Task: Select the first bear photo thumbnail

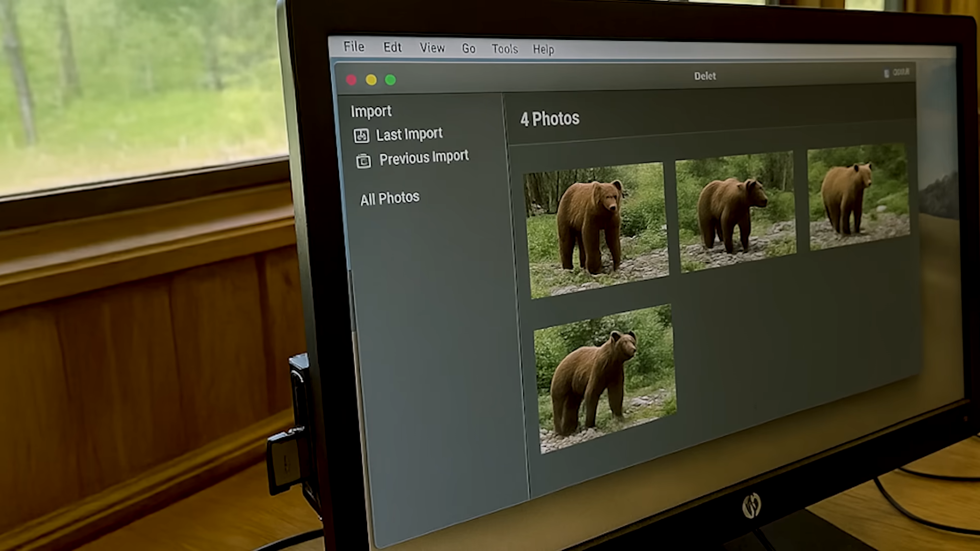Action: click(596, 230)
